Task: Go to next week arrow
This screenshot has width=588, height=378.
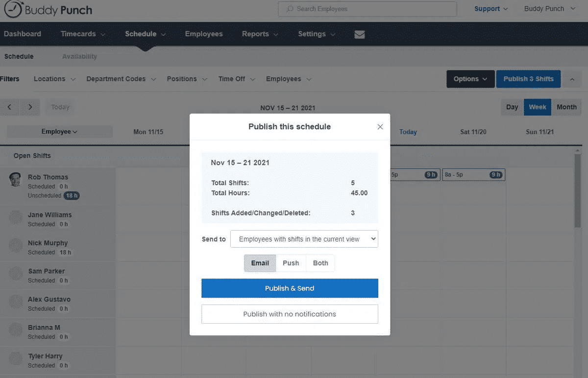Action: tap(30, 107)
